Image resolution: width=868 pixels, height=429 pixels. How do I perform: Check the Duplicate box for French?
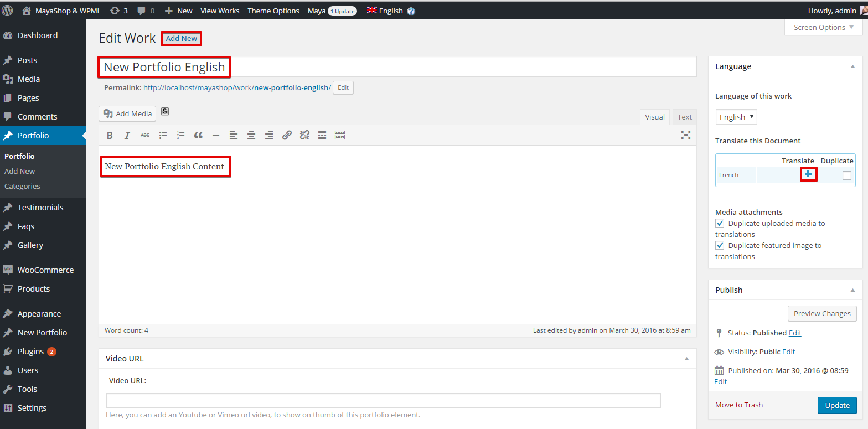[846, 175]
